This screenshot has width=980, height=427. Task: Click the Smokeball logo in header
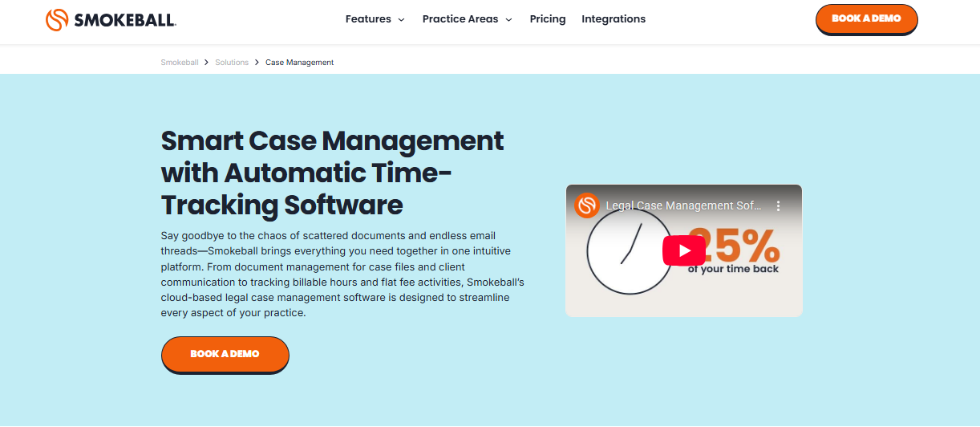point(111,19)
